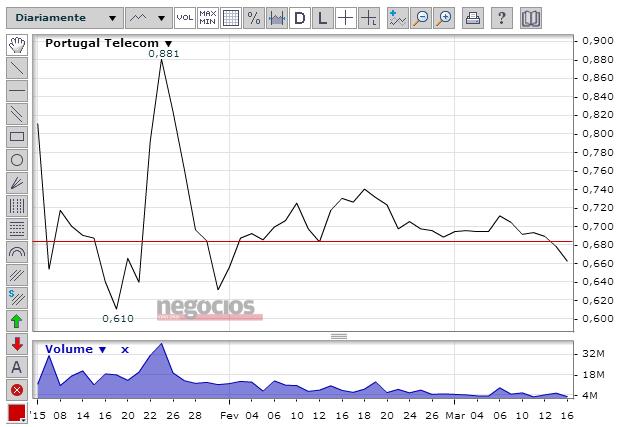Image resolution: width=640 pixels, height=427 pixels.
Task: Open help with the question mark icon
Action: pos(502,18)
